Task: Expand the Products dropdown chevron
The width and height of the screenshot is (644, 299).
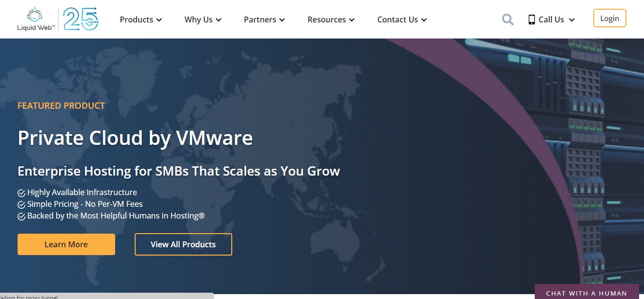Action: 159,20
